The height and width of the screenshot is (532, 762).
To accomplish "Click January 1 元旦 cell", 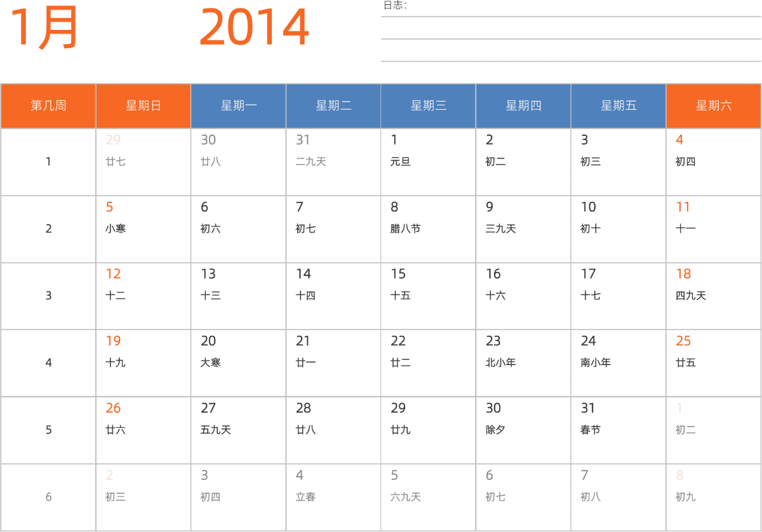I will point(428,162).
